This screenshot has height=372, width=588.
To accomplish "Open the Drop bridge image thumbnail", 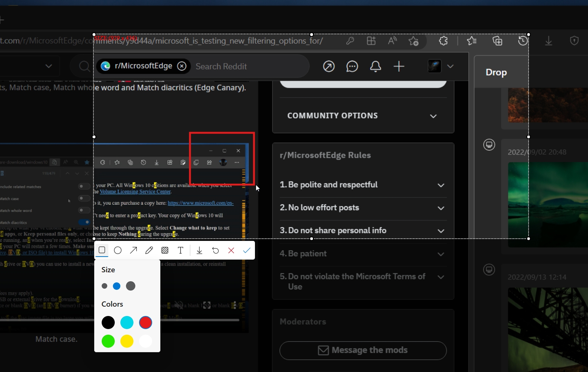I will (548, 330).
